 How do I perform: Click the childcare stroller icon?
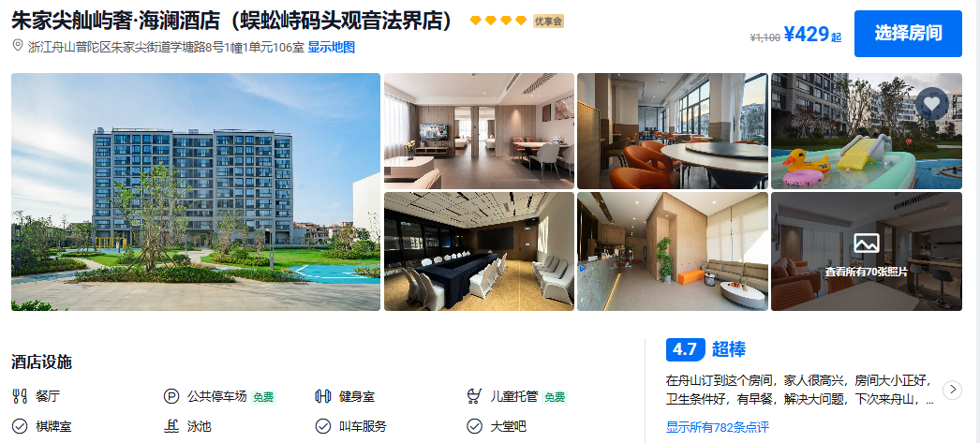click(474, 396)
